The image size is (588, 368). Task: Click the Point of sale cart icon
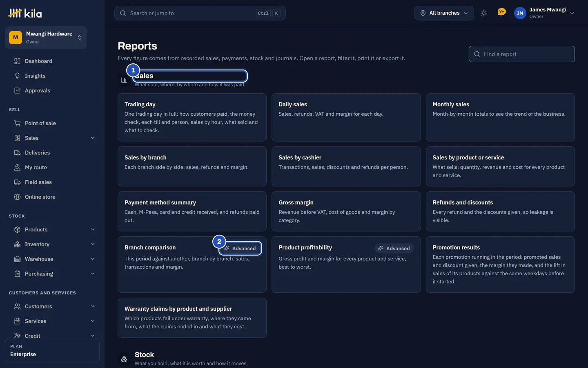(17, 123)
